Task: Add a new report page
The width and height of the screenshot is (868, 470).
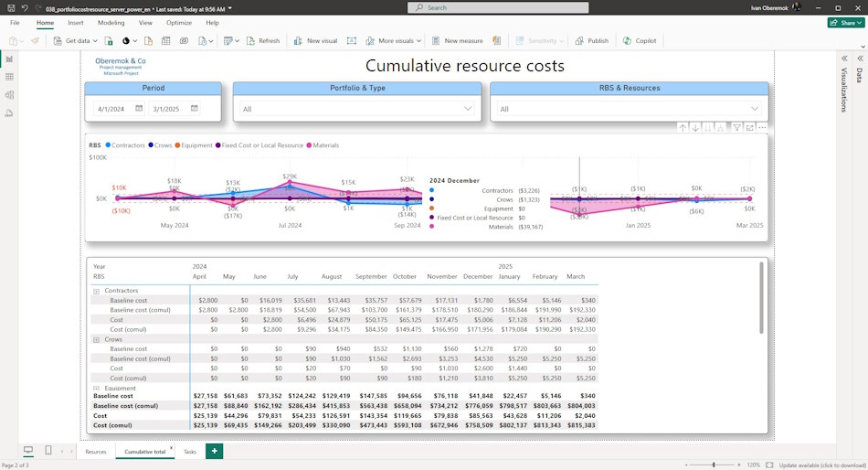Action: coord(214,451)
